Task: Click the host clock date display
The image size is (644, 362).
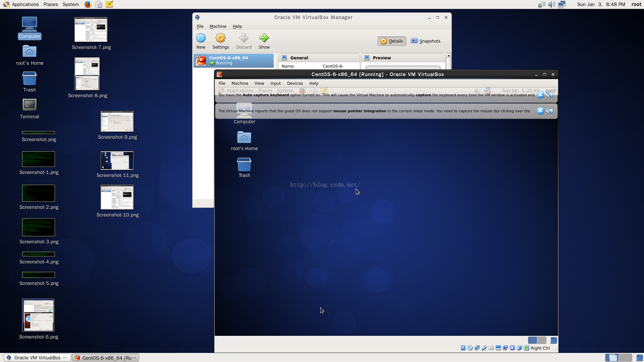Action: (601, 4)
